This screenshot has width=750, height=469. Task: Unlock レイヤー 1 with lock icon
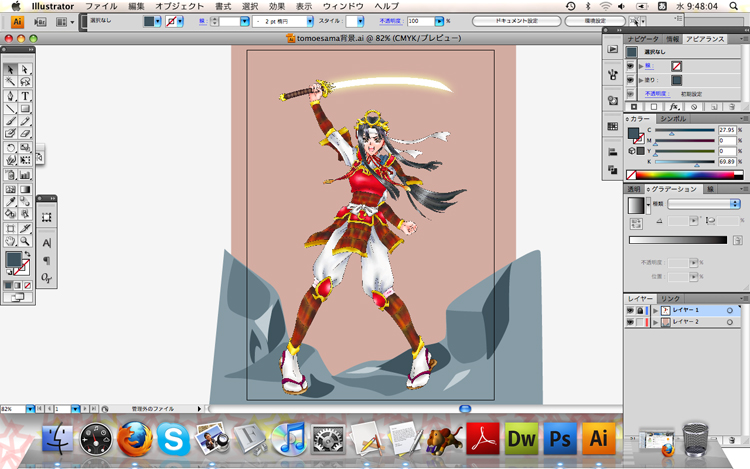tap(640, 310)
